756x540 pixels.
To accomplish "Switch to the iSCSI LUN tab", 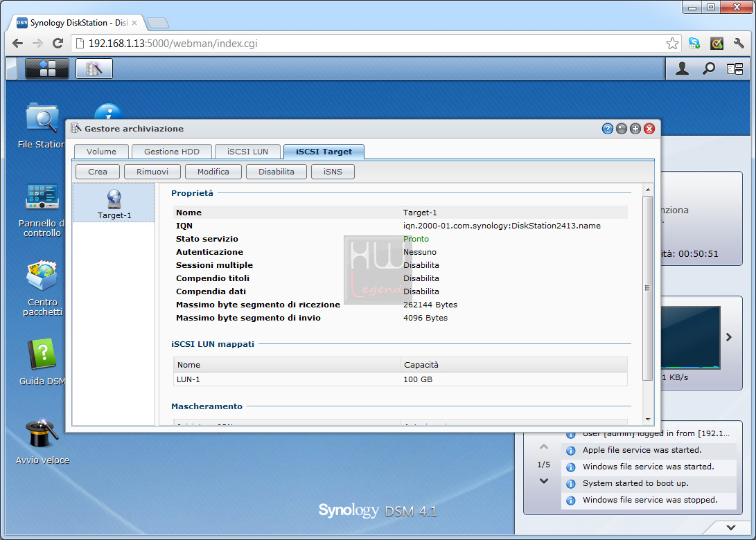I will (x=247, y=151).
